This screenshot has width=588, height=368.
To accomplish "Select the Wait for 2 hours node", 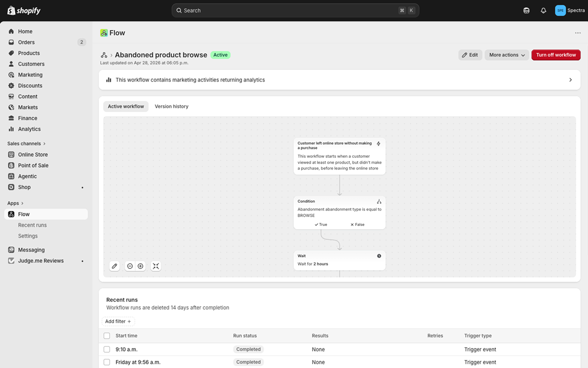I will coord(339,260).
